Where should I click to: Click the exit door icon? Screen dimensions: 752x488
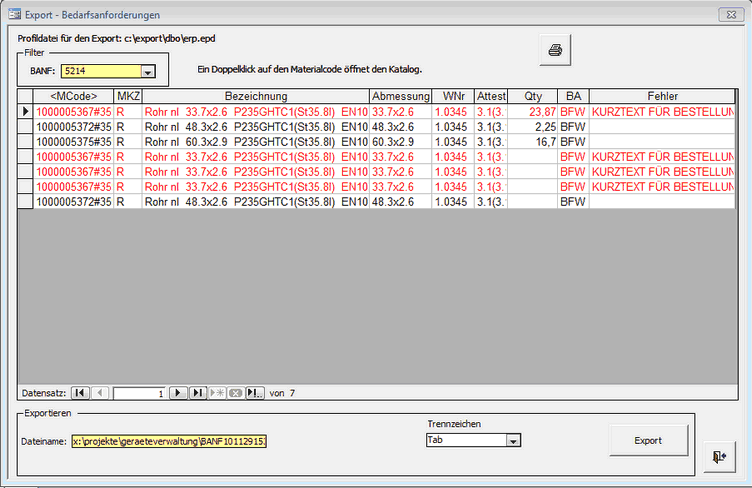pos(718,456)
